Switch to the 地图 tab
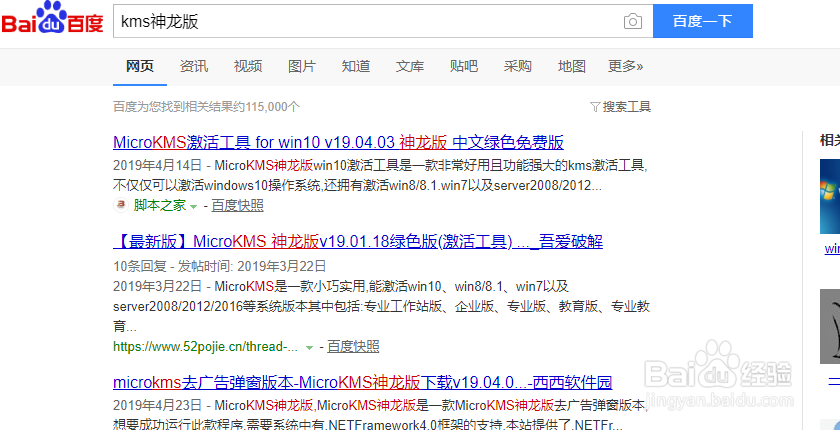 [x=572, y=66]
